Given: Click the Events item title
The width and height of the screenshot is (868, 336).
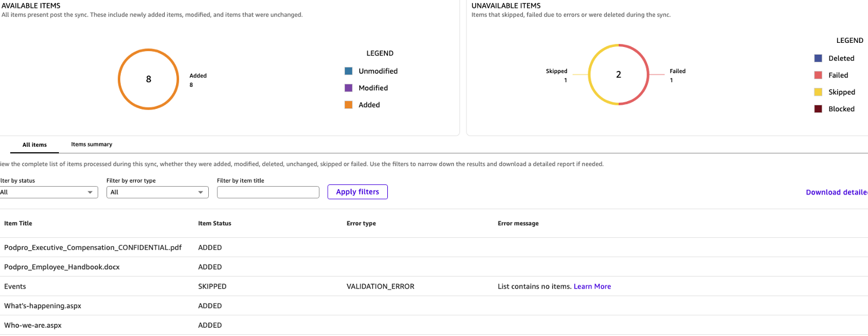Looking at the screenshot, I should point(15,287).
